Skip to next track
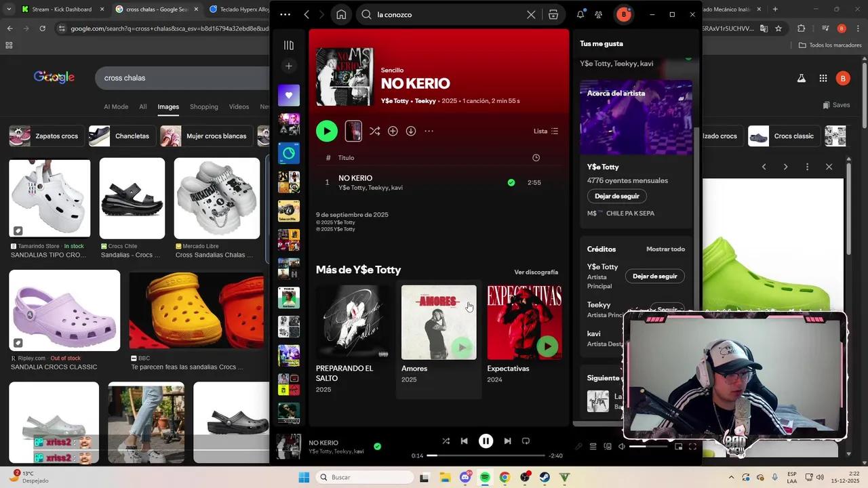 pos(507,441)
